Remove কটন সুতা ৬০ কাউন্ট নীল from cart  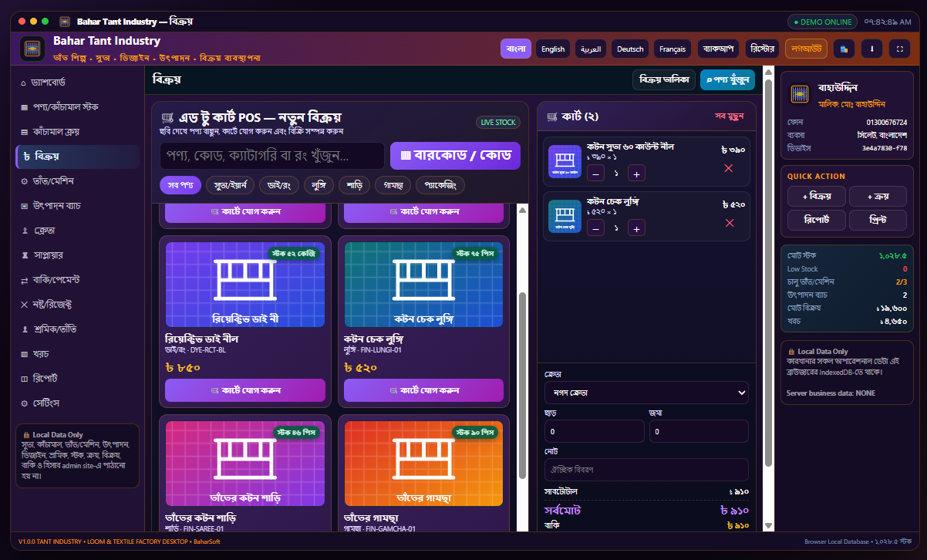tap(728, 168)
